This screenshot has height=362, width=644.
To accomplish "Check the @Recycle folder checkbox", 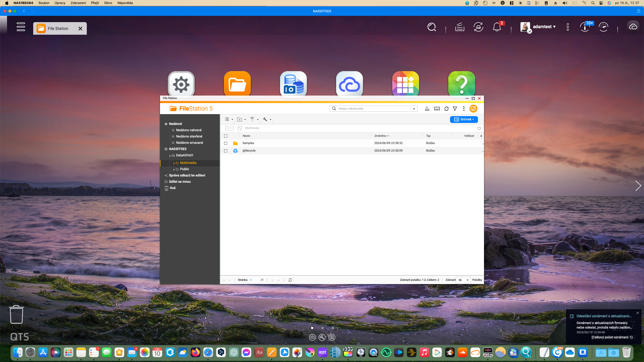I will tap(226, 151).
